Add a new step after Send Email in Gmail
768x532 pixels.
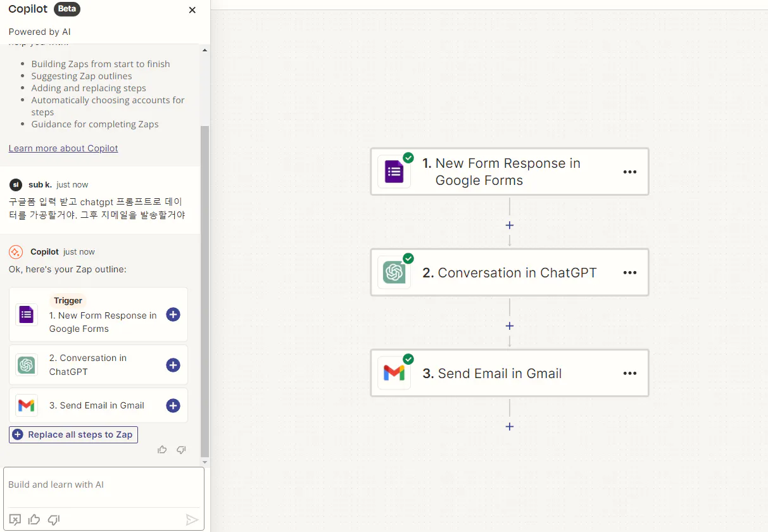click(x=510, y=426)
